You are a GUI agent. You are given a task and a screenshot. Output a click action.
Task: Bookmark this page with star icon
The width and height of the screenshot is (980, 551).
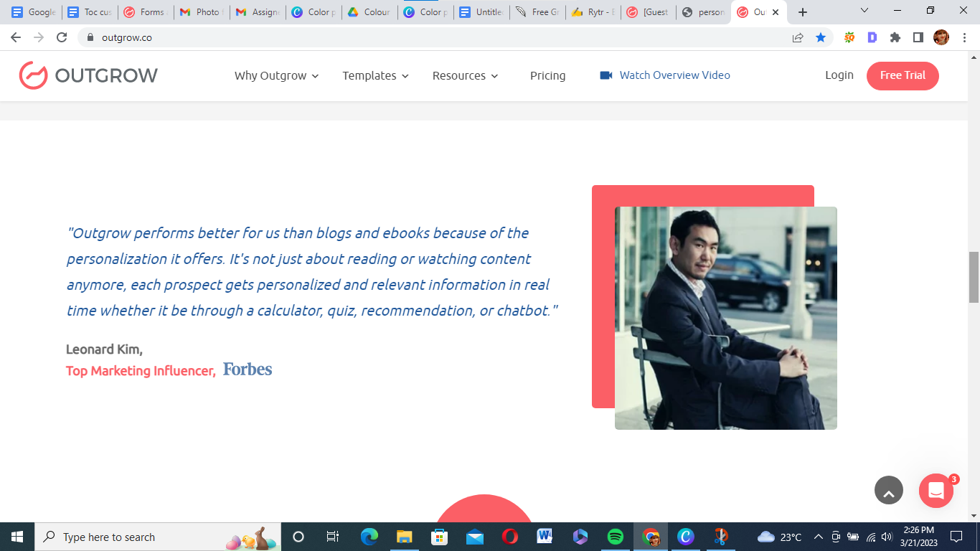821,37
